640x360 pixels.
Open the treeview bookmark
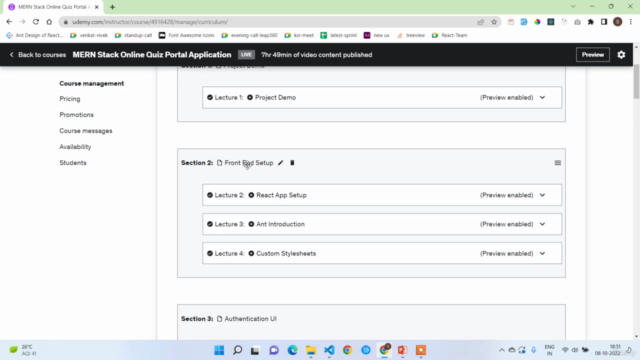click(x=411, y=35)
